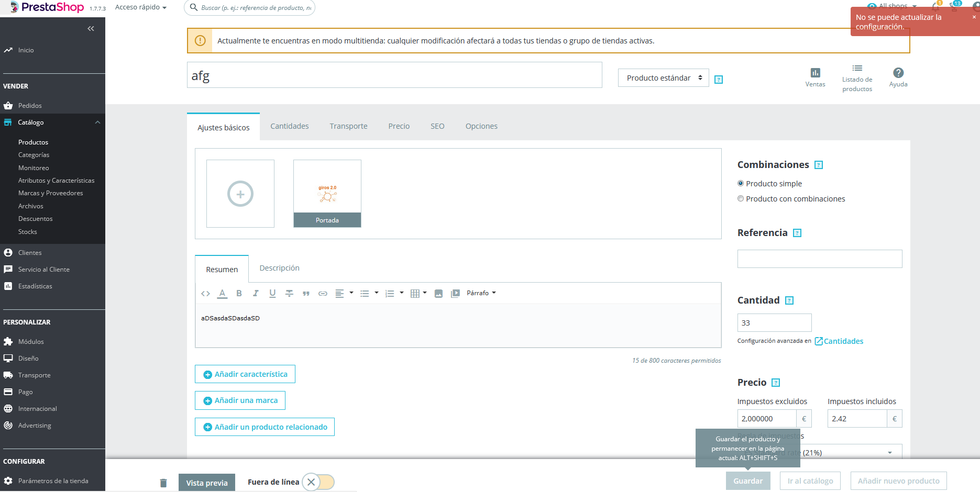This screenshot has width=980, height=492.
Task: Click the source code editor icon
Action: (x=205, y=294)
